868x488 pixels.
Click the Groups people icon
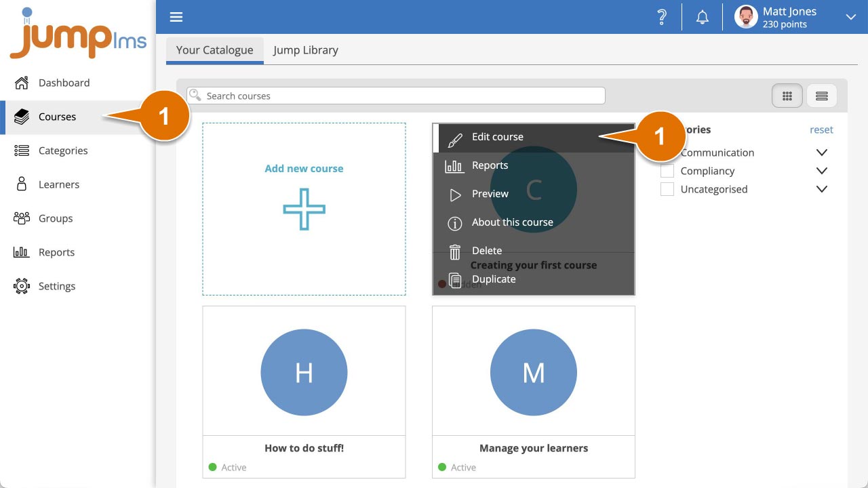22,218
